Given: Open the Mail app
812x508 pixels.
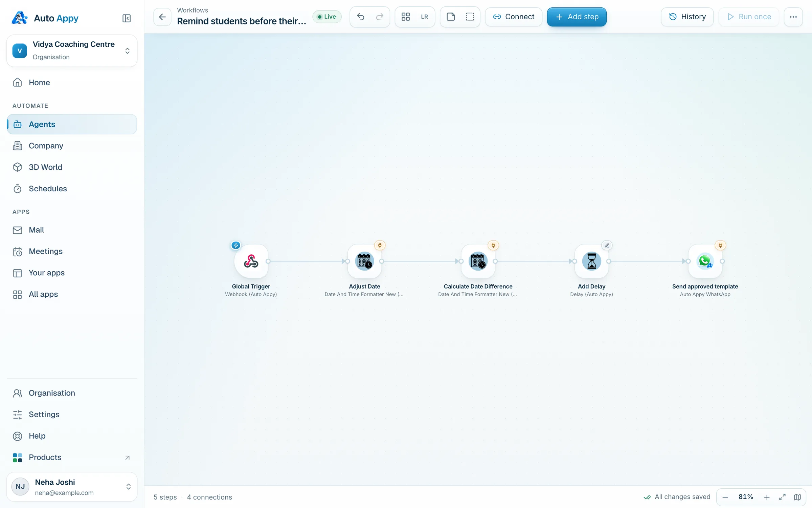Looking at the screenshot, I should (72, 230).
